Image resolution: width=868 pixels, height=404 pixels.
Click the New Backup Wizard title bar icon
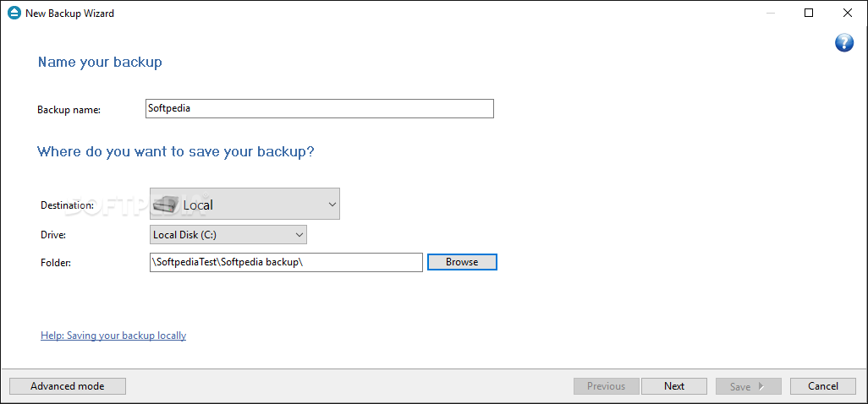[x=14, y=14]
